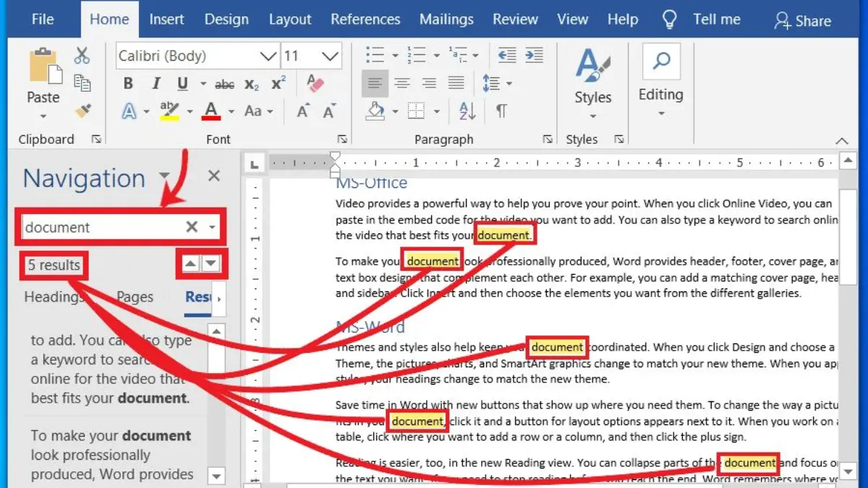Image resolution: width=868 pixels, height=488 pixels.
Task: Go to next search result
Action: click(210, 264)
